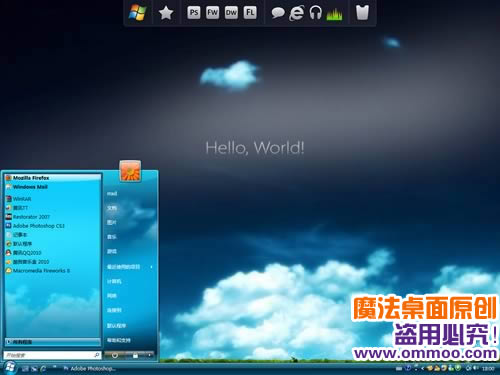
Task: Open 网络 (Network) in Start menu
Action: (x=112, y=296)
